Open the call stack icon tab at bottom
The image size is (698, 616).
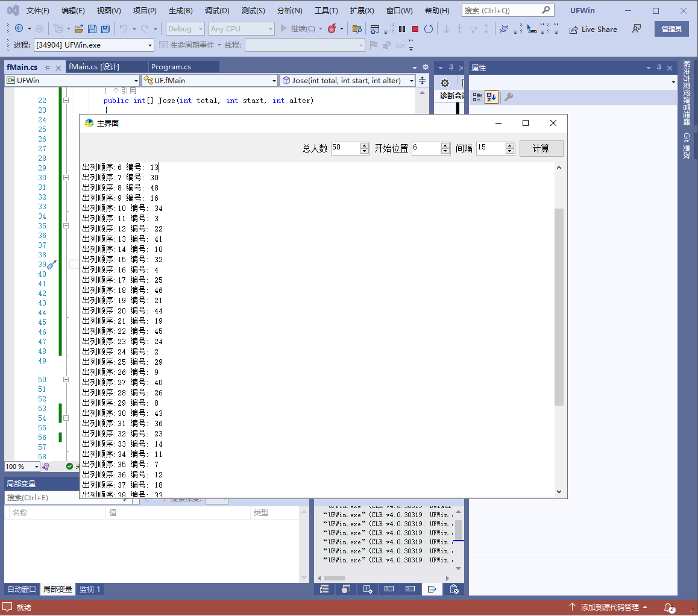[324, 589]
